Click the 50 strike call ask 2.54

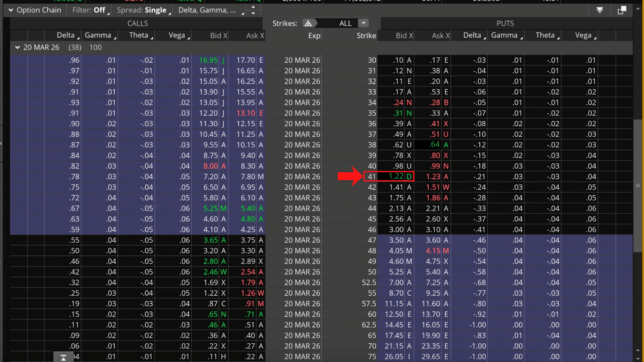248,272
